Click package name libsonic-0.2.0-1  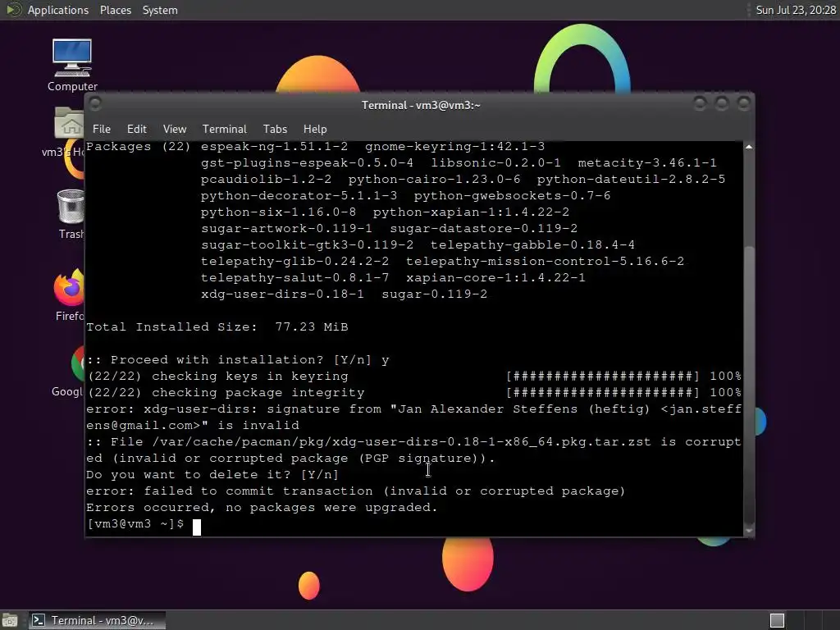click(x=496, y=163)
